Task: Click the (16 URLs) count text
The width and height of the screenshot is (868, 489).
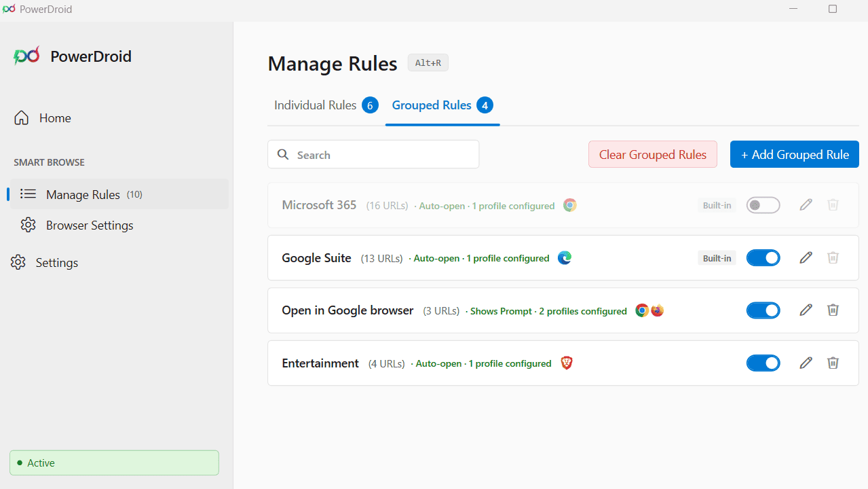Action: coord(387,206)
